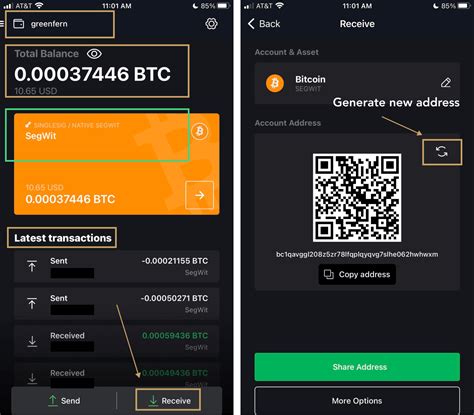Toggle balance visibility with eye icon
The height and width of the screenshot is (415, 474).
94,54
